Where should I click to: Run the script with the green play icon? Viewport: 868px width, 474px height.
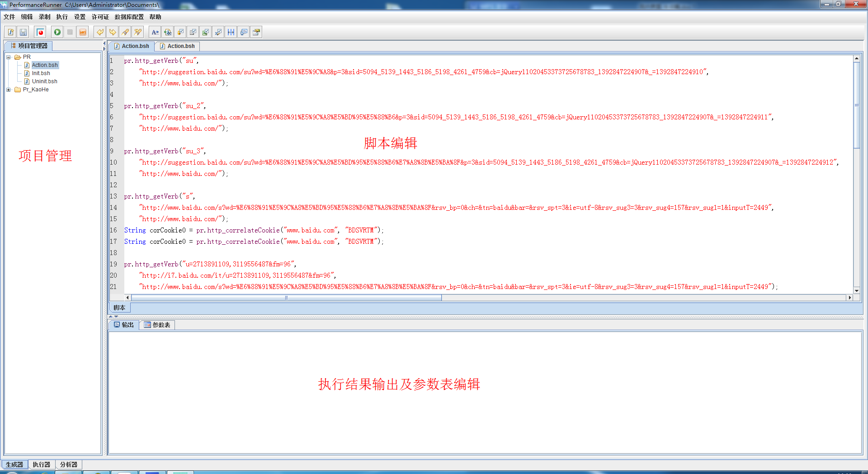57,32
